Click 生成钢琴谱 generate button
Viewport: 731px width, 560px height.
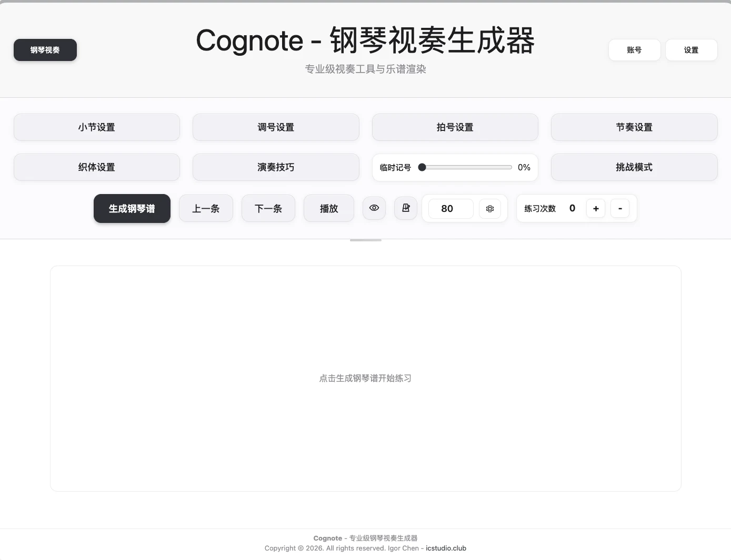tap(132, 209)
